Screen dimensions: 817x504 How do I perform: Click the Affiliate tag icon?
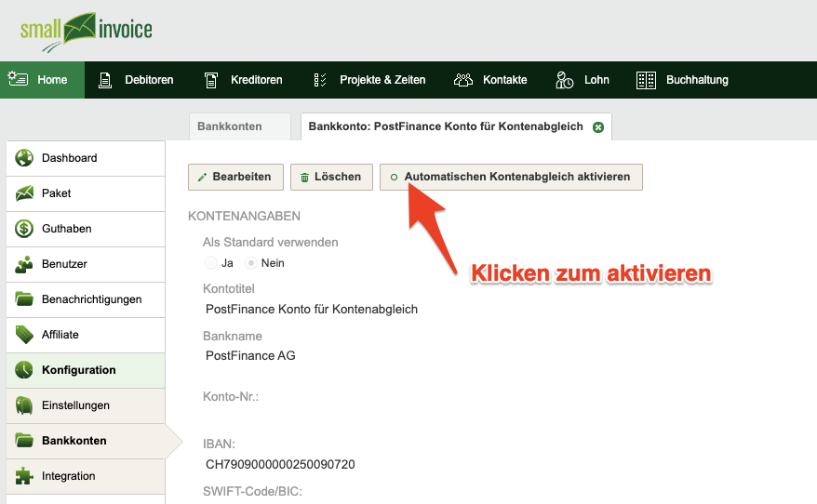[x=24, y=335]
